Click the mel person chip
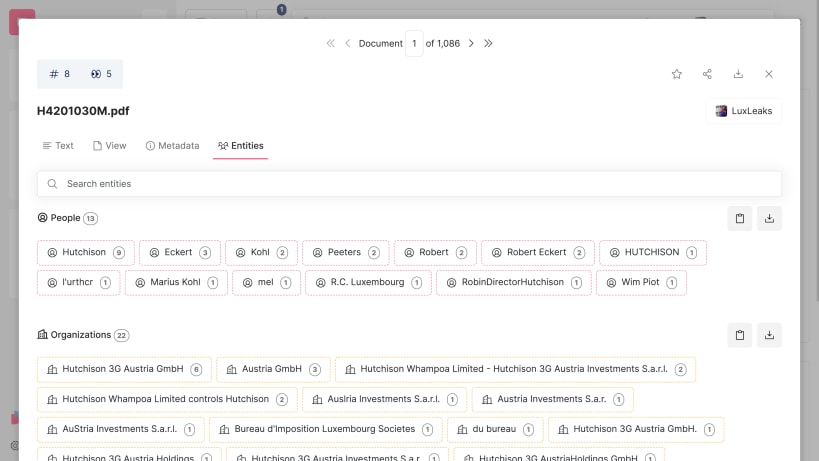This screenshot has height=461, width=819. click(266, 282)
